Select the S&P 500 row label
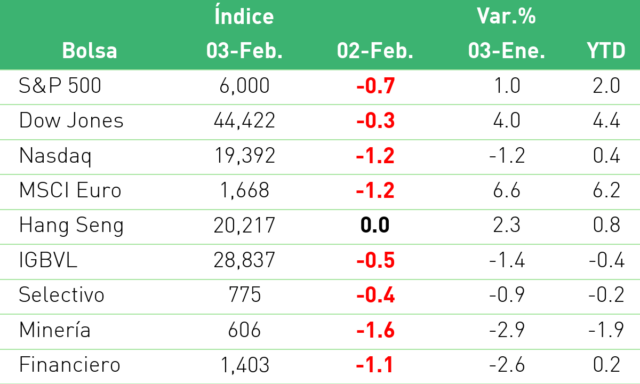Viewport: 640px width, 384px height. click(x=60, y=86)
